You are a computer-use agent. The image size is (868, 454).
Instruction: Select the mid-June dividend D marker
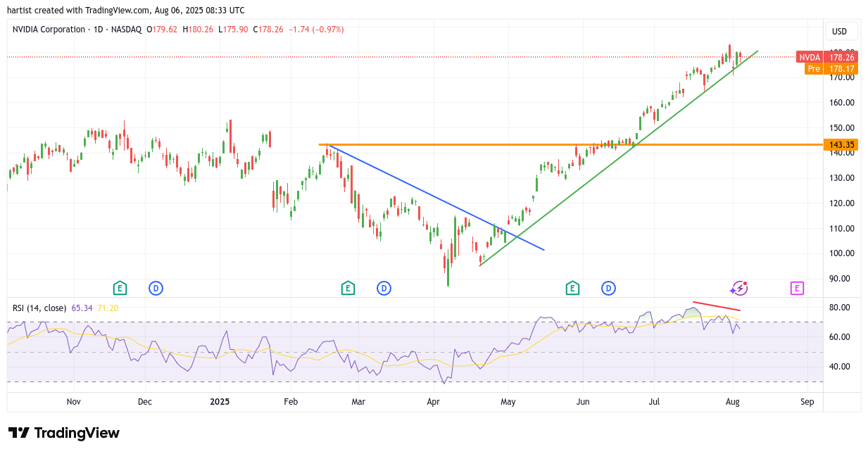point(608,288)
